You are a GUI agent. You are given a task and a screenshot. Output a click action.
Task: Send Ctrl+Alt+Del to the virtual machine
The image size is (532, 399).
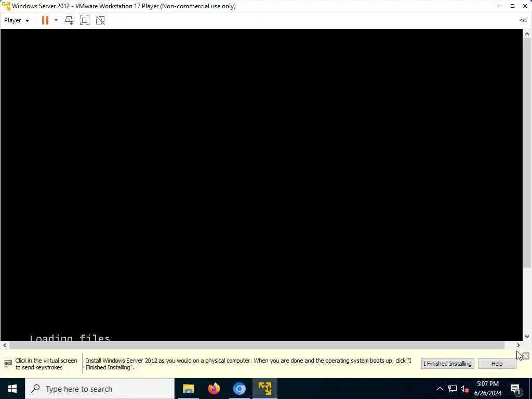point(69,20)
